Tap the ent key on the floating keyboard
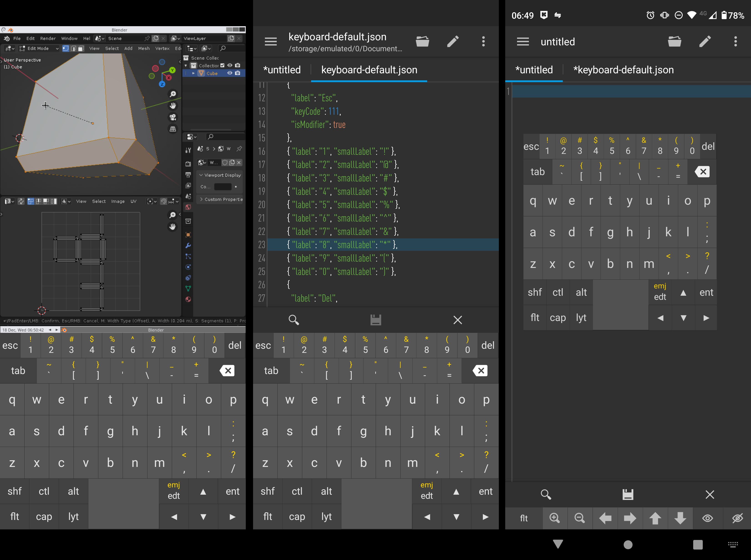 [x=706, y=292]
